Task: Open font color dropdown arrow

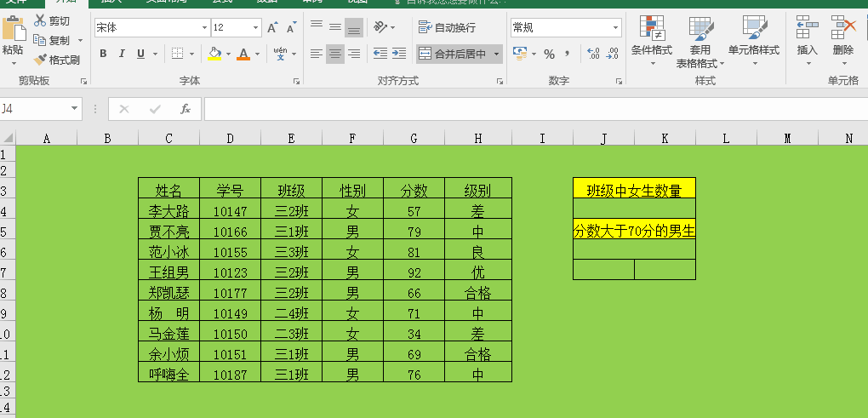Action: (x=257, y=54)
